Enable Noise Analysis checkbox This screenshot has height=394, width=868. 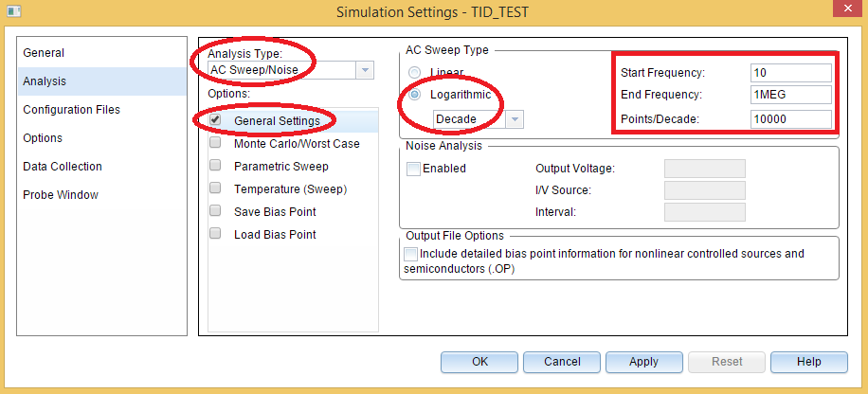click(413, 169)
